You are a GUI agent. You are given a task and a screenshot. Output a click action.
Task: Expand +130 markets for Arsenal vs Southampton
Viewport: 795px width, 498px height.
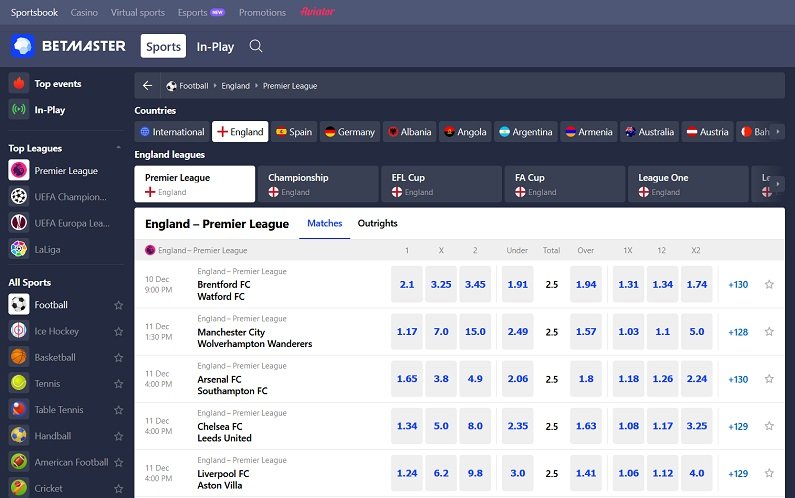[x=738, y=379]
